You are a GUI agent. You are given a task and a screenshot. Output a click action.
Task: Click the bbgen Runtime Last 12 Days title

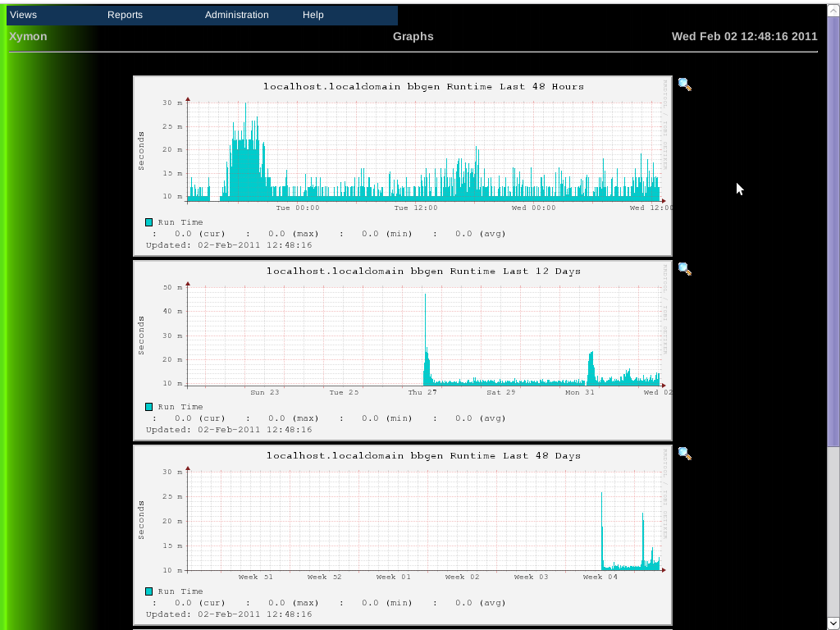[x=423, y=271]
